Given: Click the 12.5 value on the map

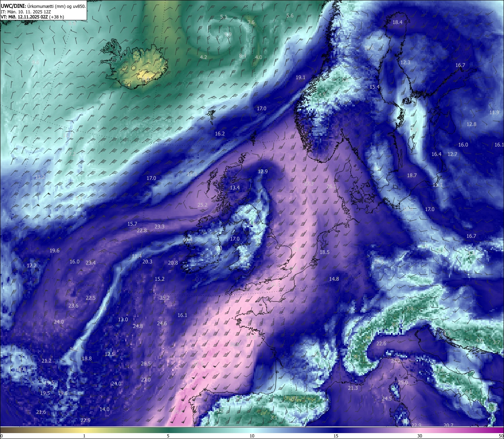Looking at the screenshot, I should [109, 354].
